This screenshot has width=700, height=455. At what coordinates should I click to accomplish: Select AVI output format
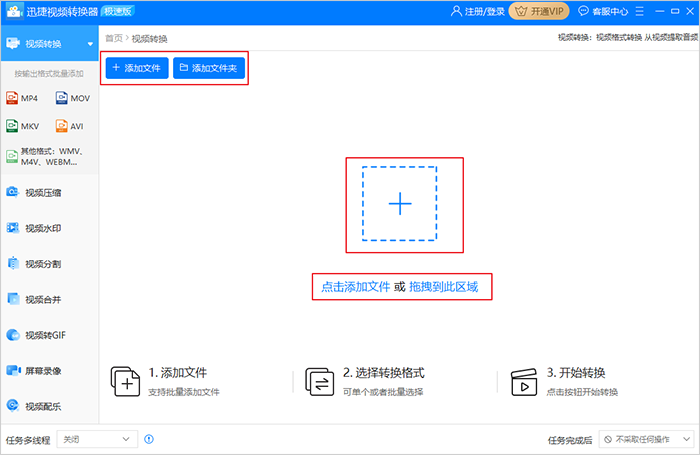[x=70, y=126]
